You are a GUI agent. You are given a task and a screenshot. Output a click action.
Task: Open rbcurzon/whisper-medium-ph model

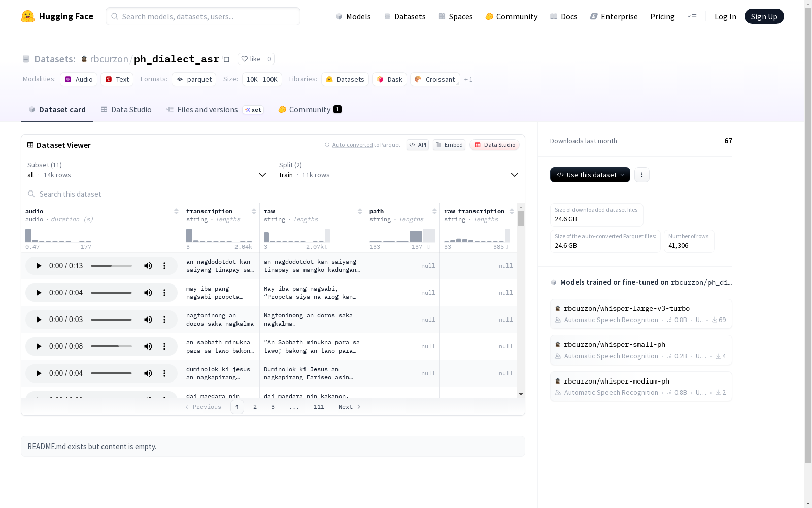pos(641,387)
